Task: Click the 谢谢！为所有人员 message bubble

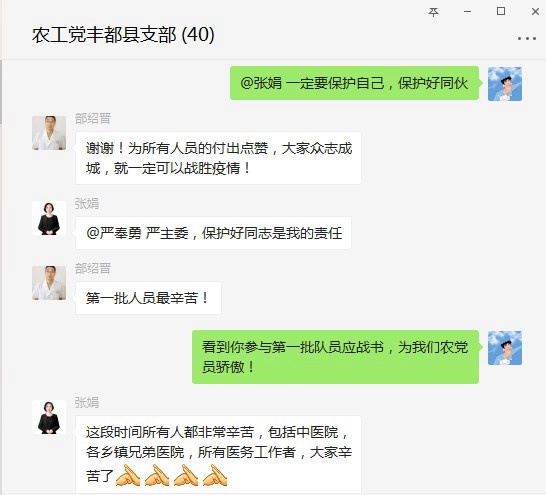Action: click(x=218, y=158)
